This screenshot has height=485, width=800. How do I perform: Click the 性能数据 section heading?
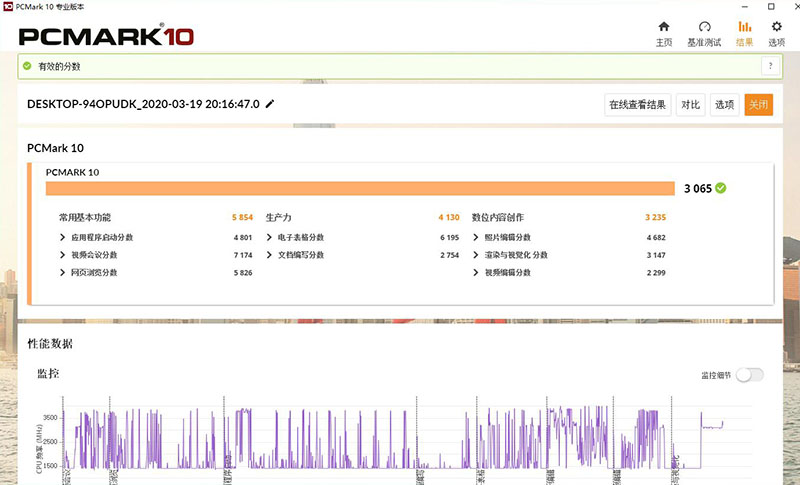(x=50, y=343)
